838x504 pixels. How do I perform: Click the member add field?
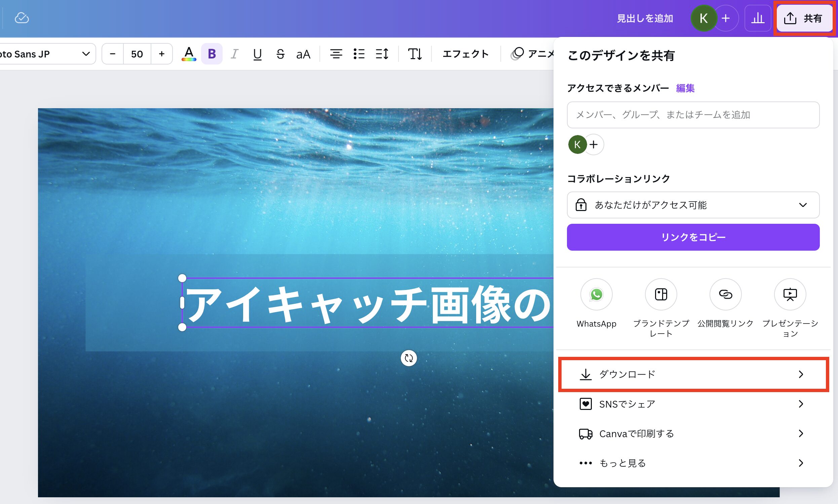[693, 114]
